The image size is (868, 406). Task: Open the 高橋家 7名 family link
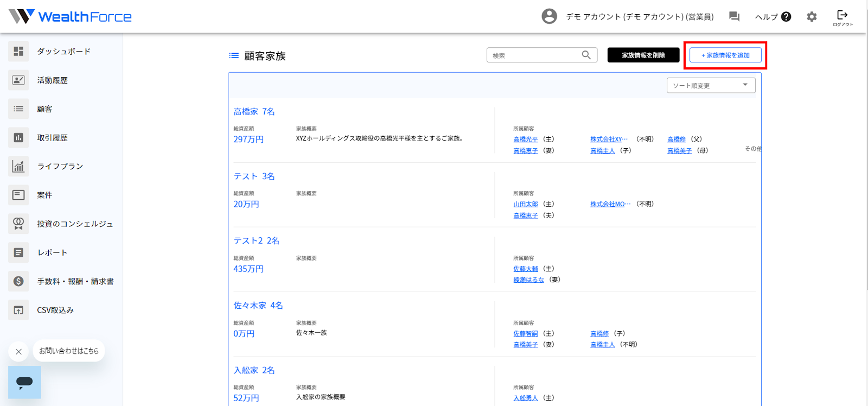(x=254, y=111)
